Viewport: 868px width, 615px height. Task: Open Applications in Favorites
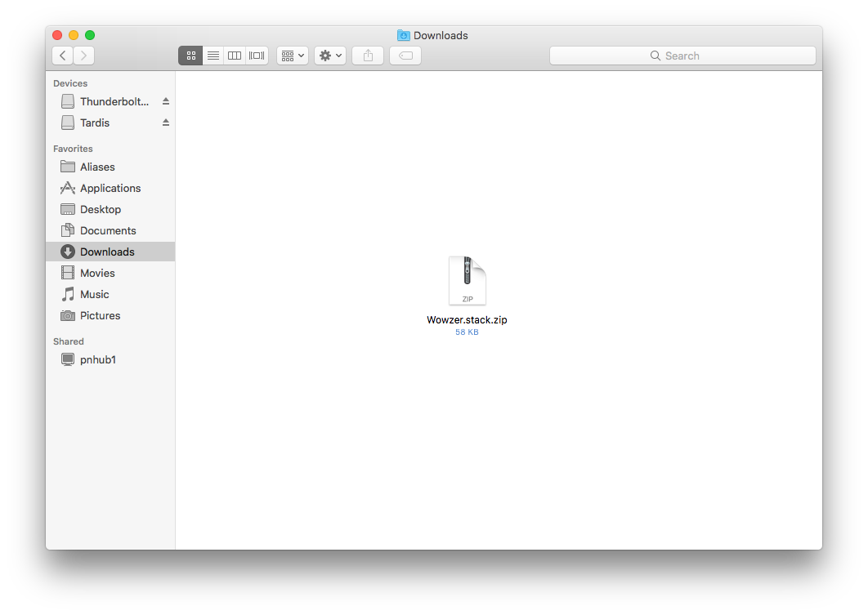(x=110, y=188)
